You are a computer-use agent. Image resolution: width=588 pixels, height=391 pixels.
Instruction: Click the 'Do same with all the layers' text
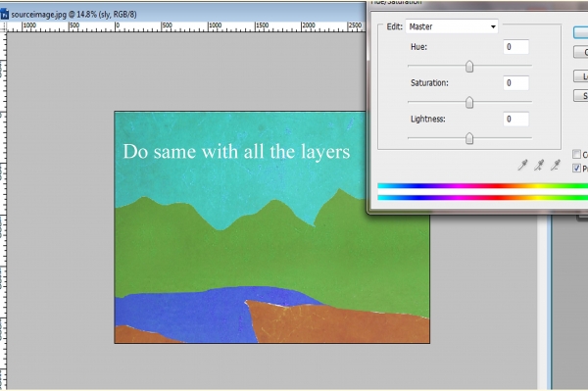(x=236, y=152)
